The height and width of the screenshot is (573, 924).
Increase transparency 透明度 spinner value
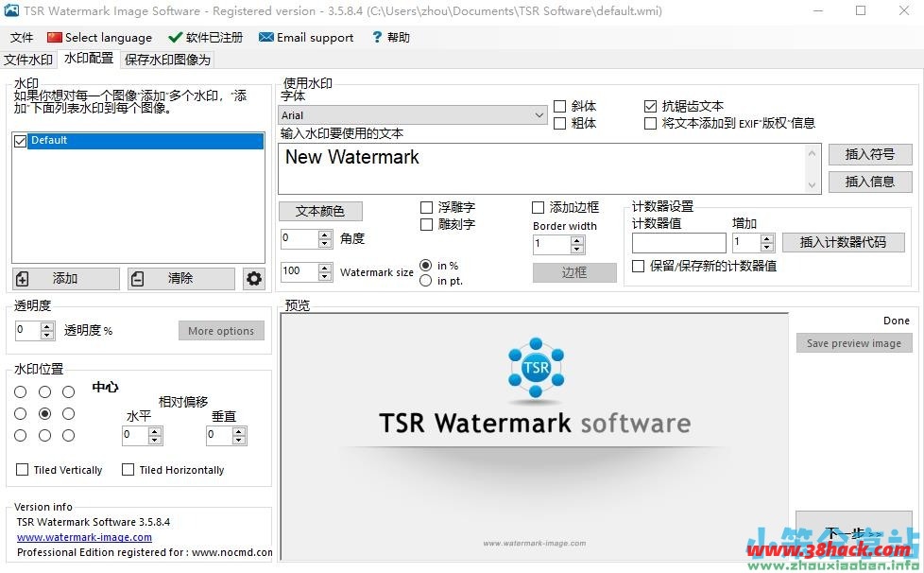coord(47,326)
